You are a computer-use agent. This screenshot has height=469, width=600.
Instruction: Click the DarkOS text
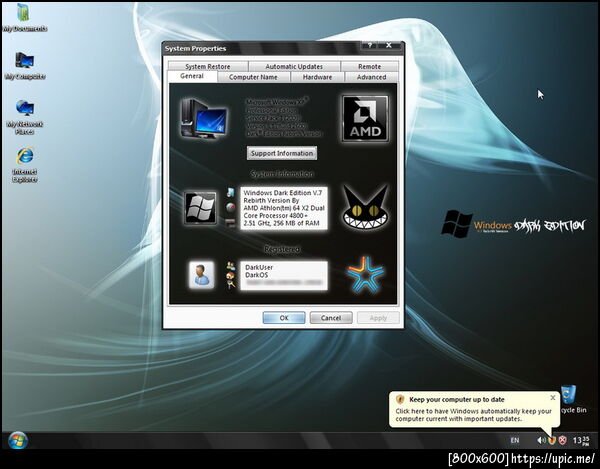coord(256,275)
